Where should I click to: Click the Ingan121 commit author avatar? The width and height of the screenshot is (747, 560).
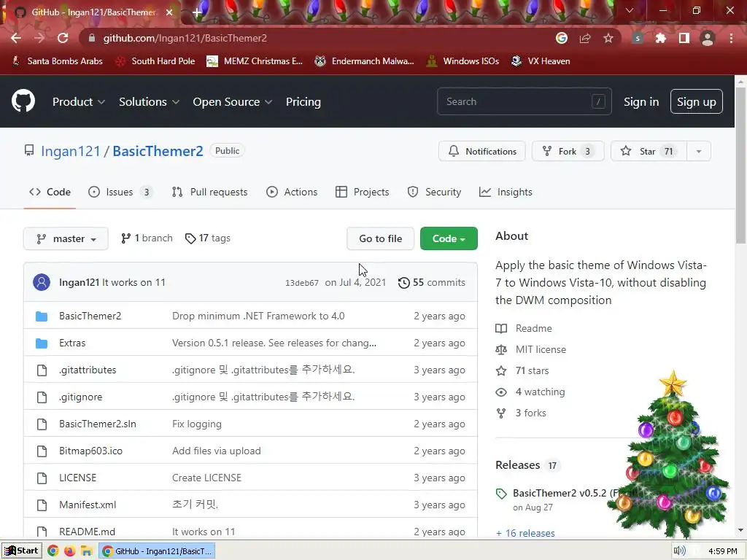pos(42,282)
